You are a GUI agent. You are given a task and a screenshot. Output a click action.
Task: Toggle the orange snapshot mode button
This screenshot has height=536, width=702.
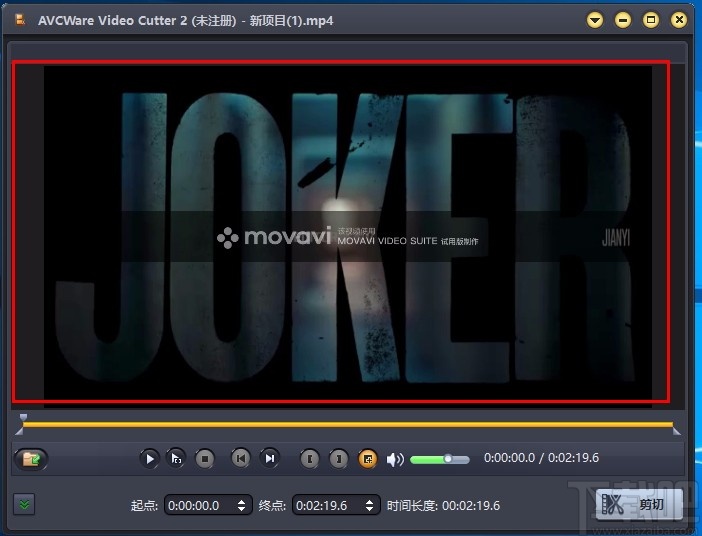click(368, 459)
